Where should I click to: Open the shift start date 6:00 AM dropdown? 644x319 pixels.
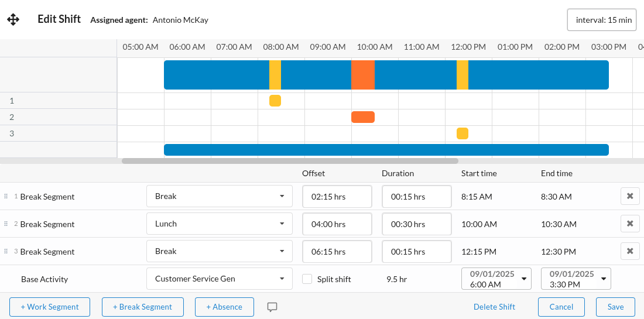click(496, 279)
